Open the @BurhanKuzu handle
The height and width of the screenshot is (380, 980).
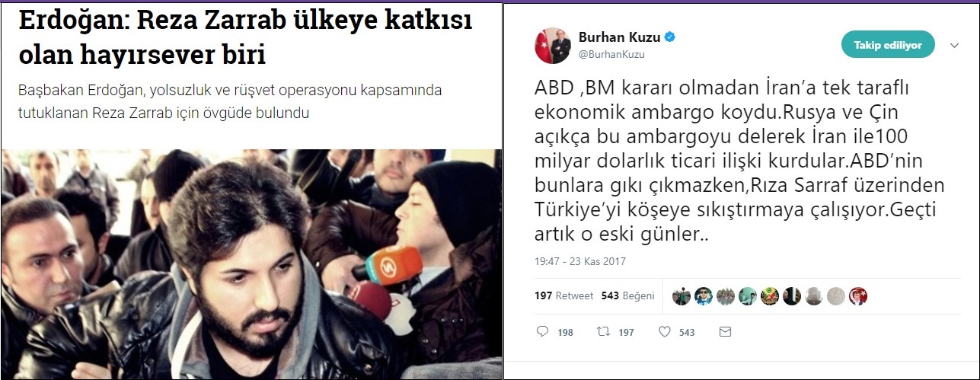[612, 55]
